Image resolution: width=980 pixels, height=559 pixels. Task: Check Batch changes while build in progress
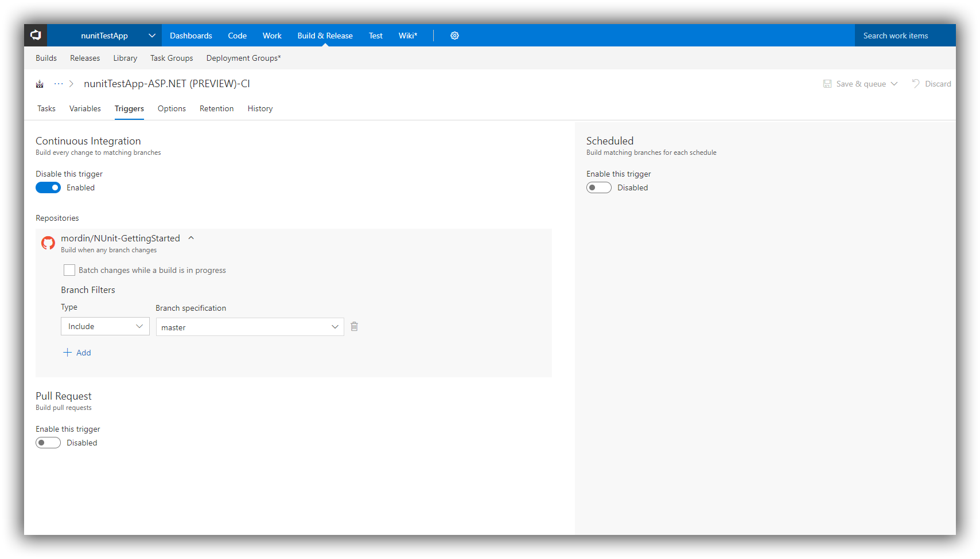click(69, 270)
